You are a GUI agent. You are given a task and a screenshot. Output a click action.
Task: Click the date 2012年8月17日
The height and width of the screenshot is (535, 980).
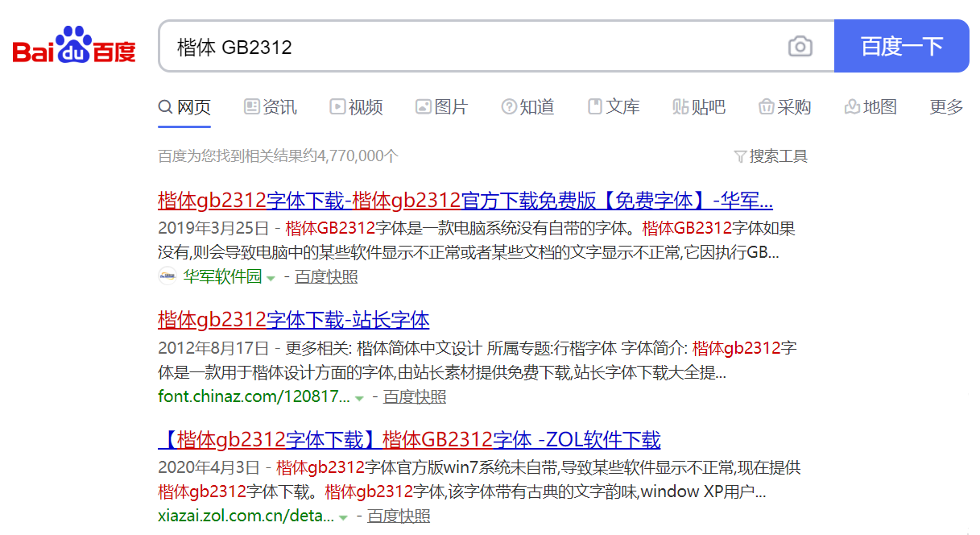coord(214,348)
